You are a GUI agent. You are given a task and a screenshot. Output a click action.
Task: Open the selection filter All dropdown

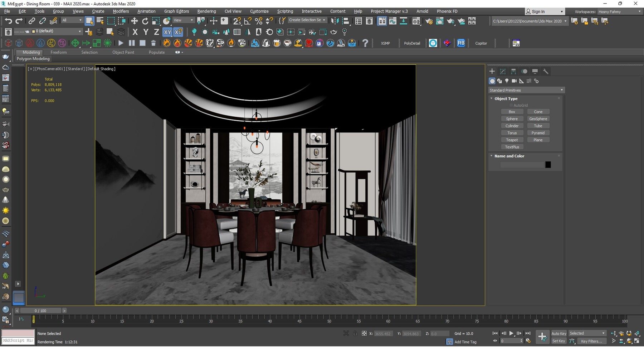(72, 20)
